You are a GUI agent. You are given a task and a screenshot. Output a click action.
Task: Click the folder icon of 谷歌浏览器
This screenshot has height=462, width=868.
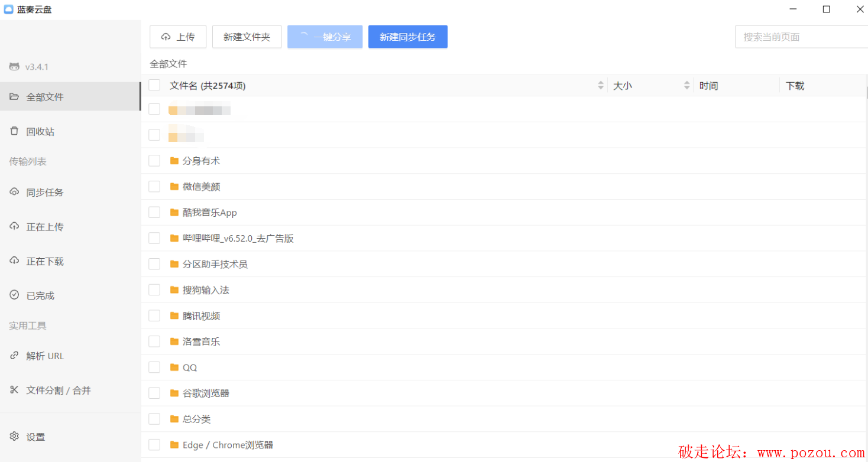[174, 393]
